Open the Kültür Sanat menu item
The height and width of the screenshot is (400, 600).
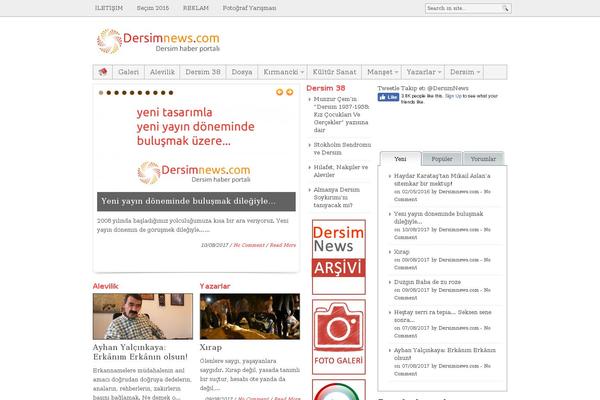(x=334, y=72)
